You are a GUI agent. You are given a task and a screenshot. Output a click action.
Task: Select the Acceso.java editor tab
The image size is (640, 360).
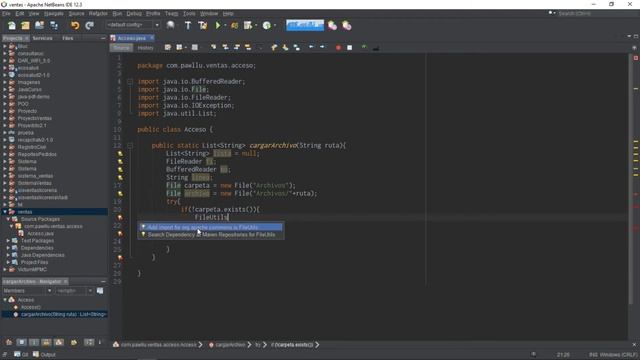click(131, 38)
